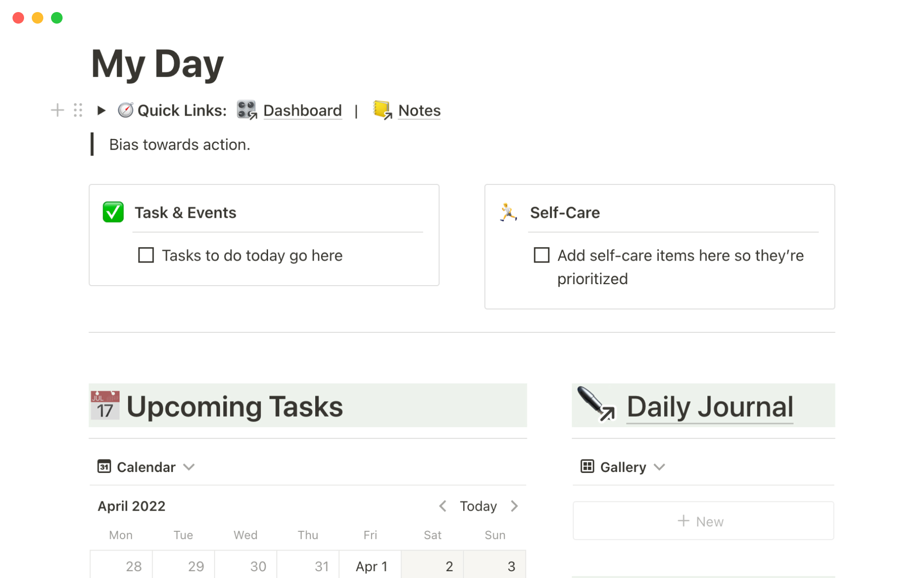Open the Daily Journal page link
The height and width of the screenshot is (578, 924).
(709, 407)
